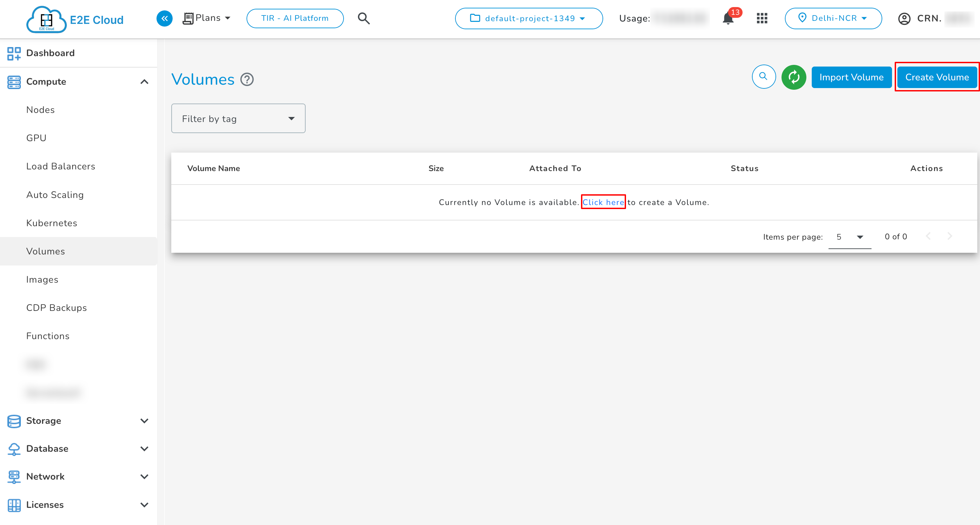Open Kubernetes sidebar item
980x525 pixels.
click(52, 223)
